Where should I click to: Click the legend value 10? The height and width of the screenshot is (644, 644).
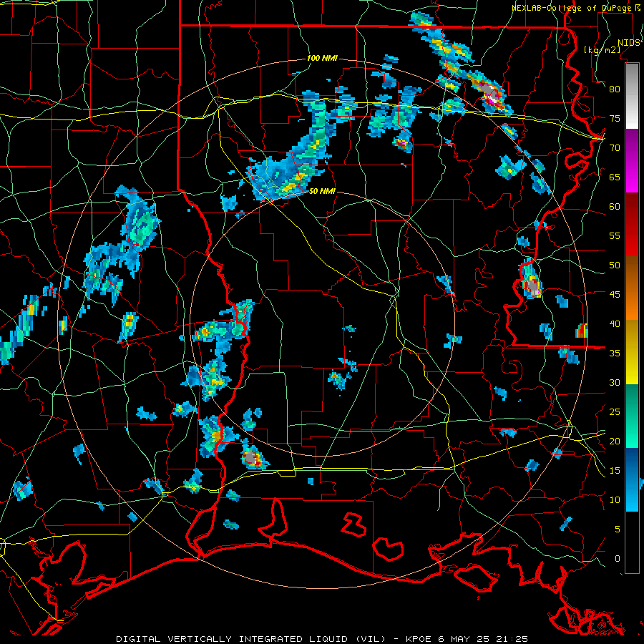(x=615, y=500)
